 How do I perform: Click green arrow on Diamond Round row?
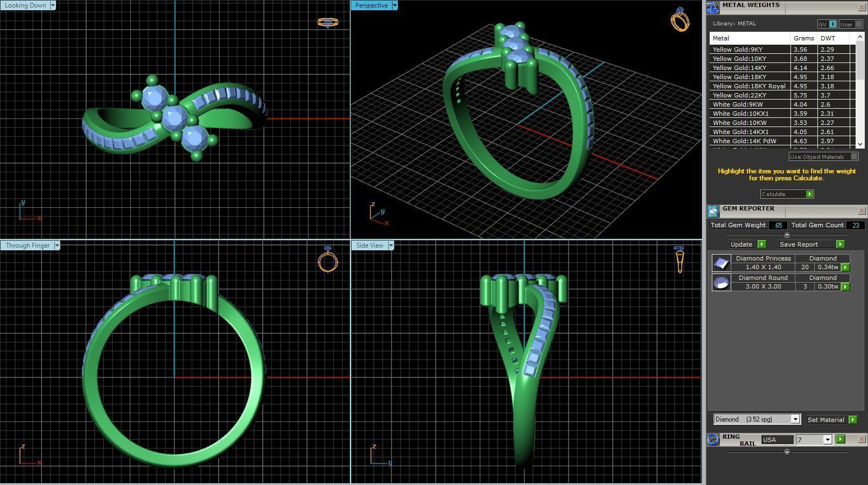point(845,286)
